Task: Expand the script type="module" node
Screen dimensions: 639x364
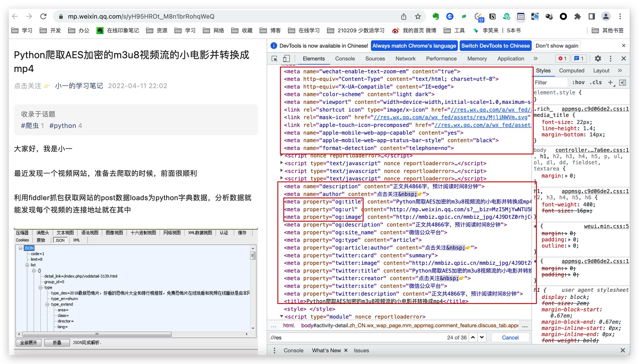Action: [x=282, y=316]
